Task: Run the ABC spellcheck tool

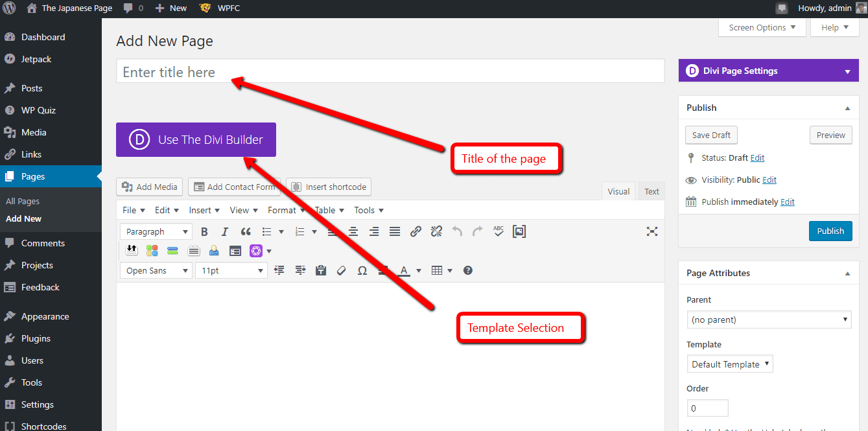Action: (499, 231)
